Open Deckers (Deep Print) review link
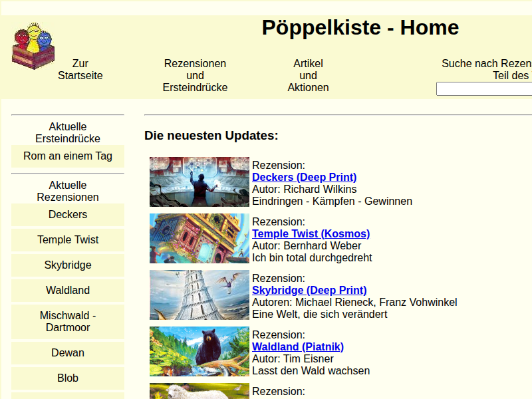The width and height of the screenshot is (532, 399). tap(304, 177)
